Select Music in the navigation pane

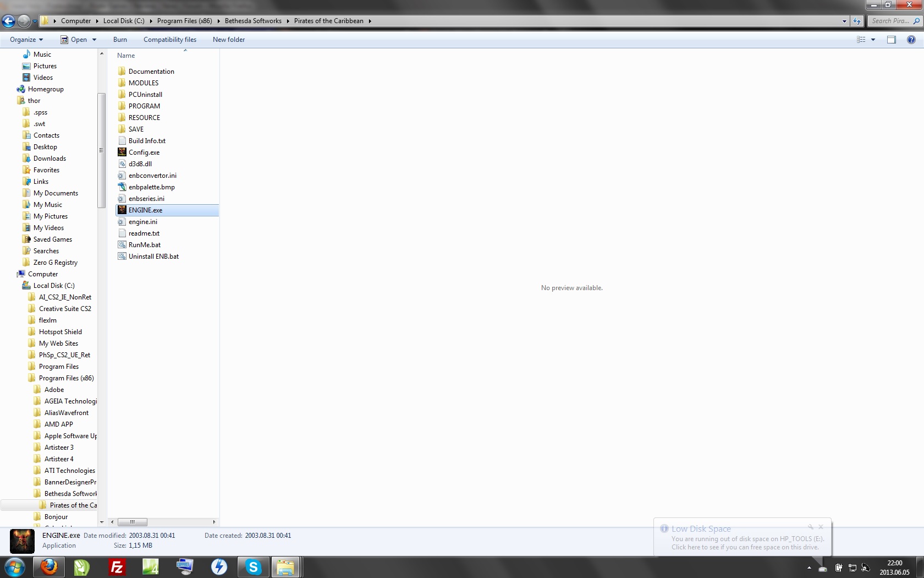(x=42, y=54)
